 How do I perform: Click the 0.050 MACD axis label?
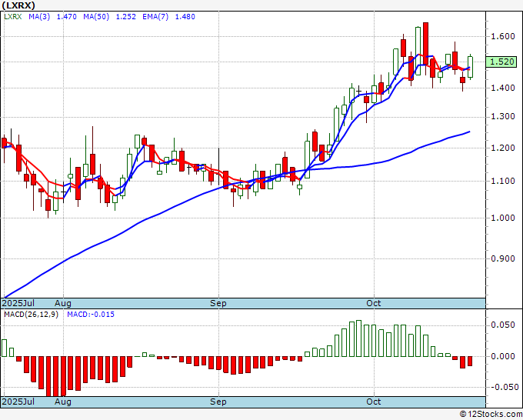pos(503,325)
